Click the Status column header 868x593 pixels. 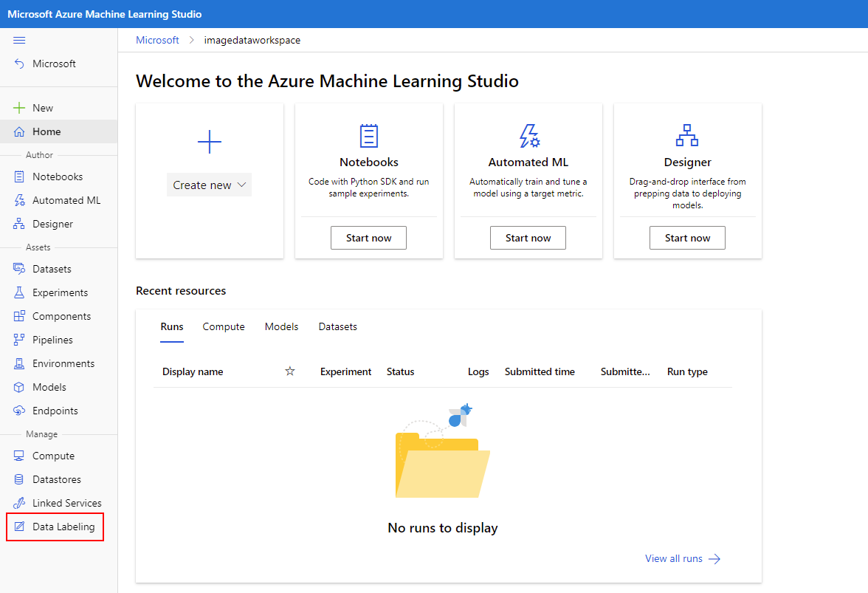click(400, 371)
